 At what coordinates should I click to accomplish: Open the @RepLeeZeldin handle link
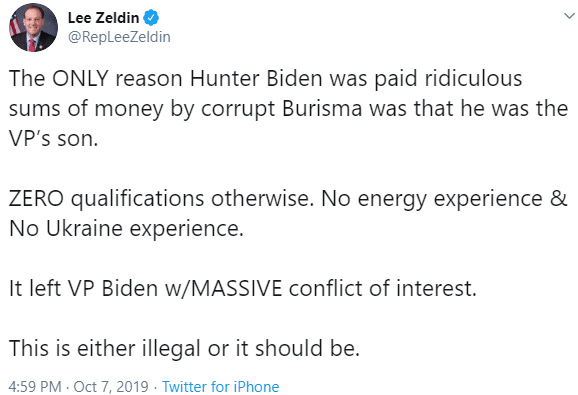pos(119,37)
